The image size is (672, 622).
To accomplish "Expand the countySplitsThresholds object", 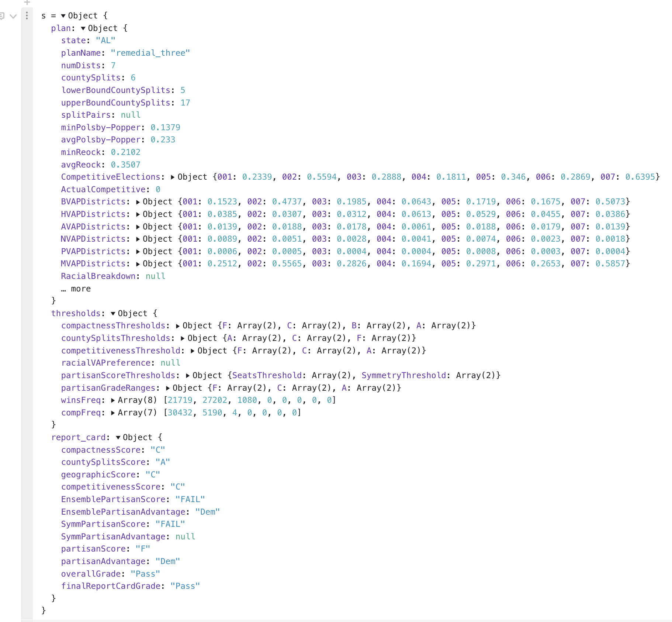I will point(183,338).
